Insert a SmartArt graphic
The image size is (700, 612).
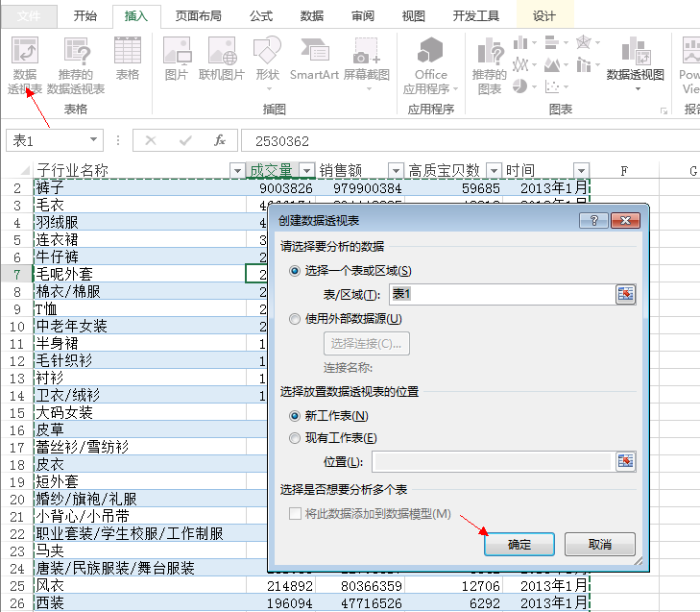click(314, 59)
